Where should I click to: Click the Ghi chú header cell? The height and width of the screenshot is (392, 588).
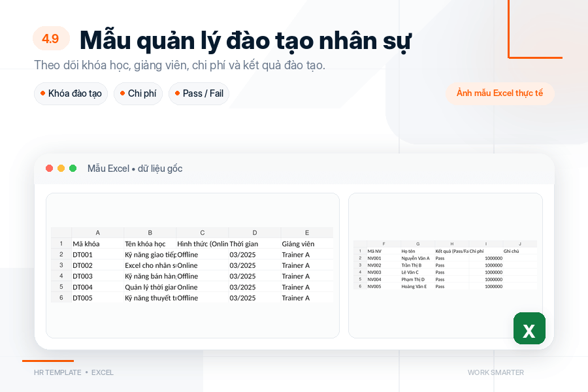(520, 252)
